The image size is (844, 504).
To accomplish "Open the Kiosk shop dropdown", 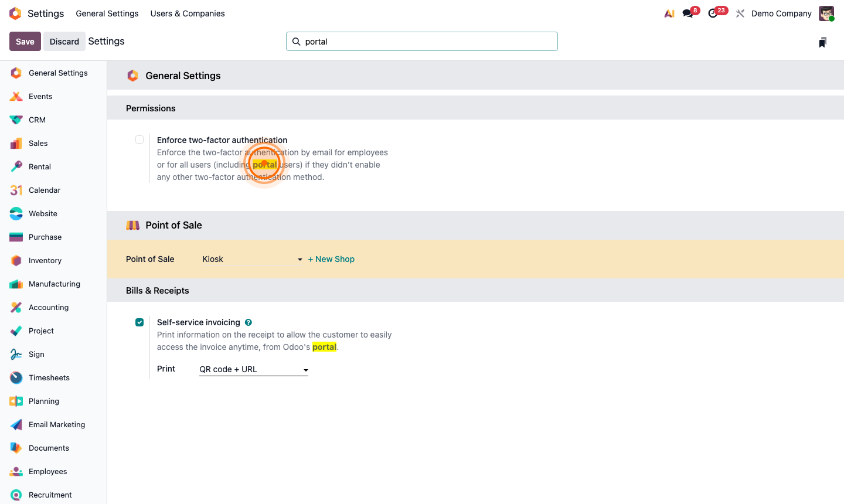I will pos(252,259).
